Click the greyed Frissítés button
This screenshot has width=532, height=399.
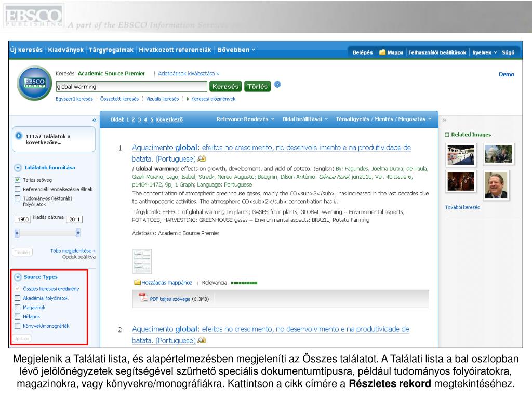click(x=22, y=252)
